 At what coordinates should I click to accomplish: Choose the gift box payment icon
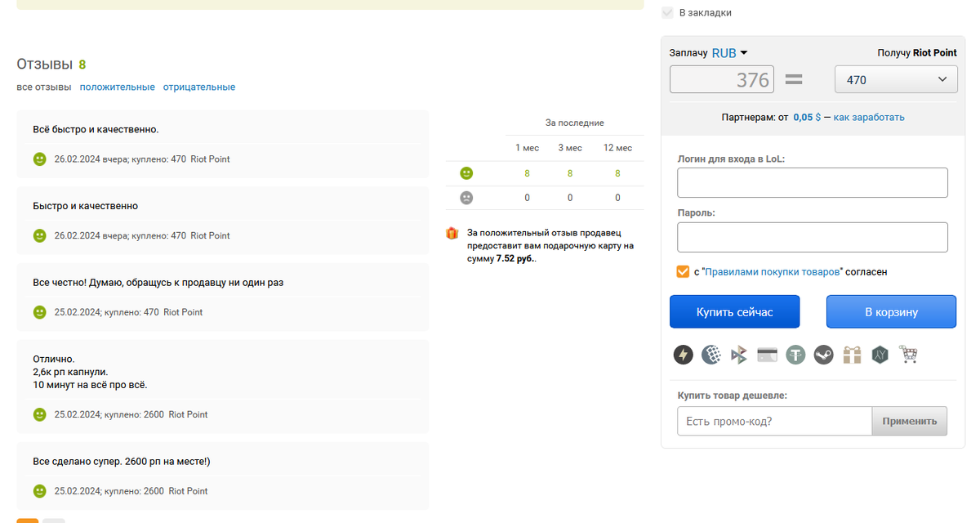tap(852, 355)
